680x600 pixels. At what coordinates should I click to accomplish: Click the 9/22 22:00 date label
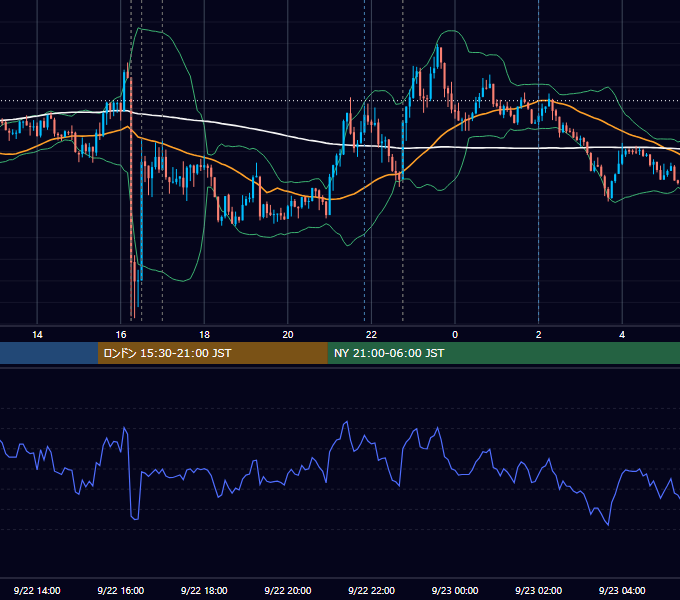pos(372,590)
